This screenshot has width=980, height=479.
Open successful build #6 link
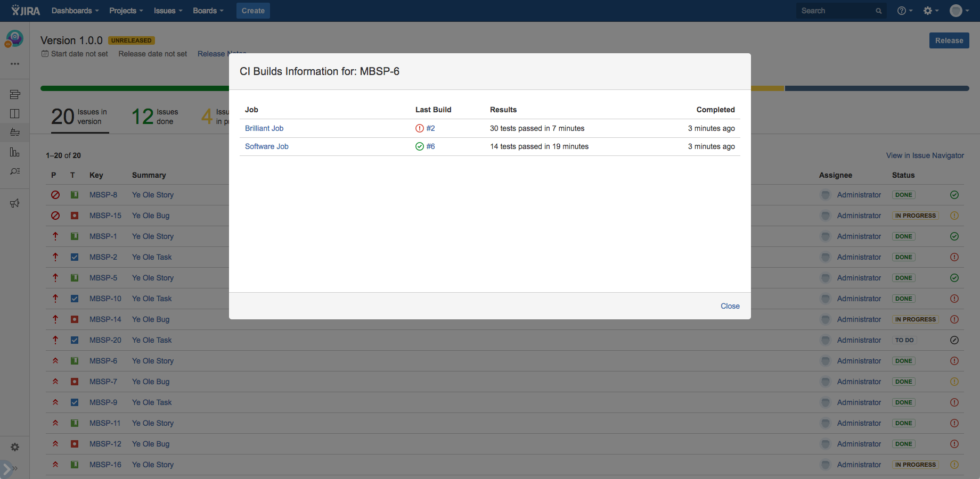(430, 146)
